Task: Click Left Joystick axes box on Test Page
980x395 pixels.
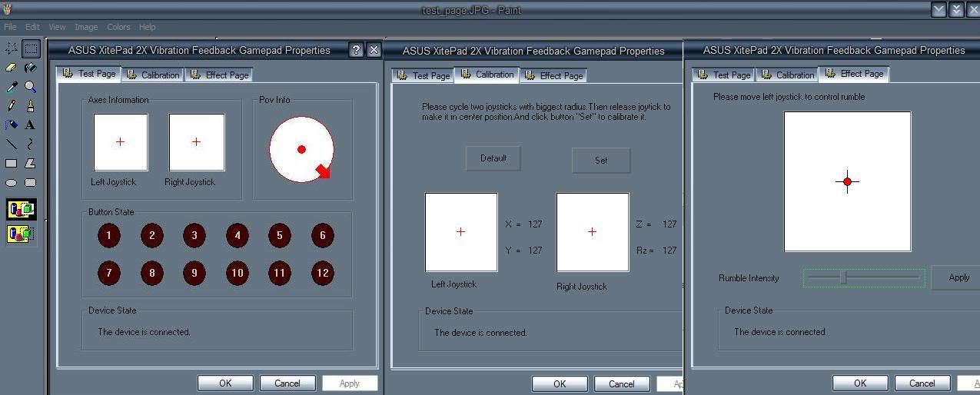Action: (121, 142)
